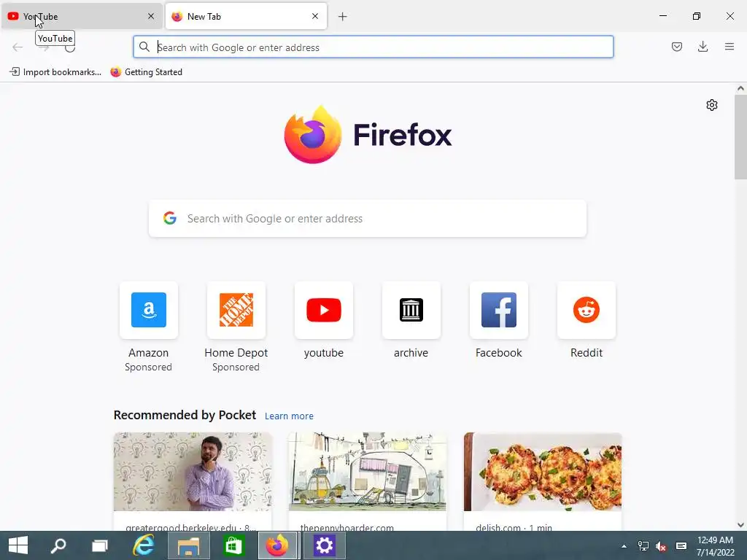Open the touch keyboard tray icon
This screenshot has height=560, width=747.
click(681, 545)
